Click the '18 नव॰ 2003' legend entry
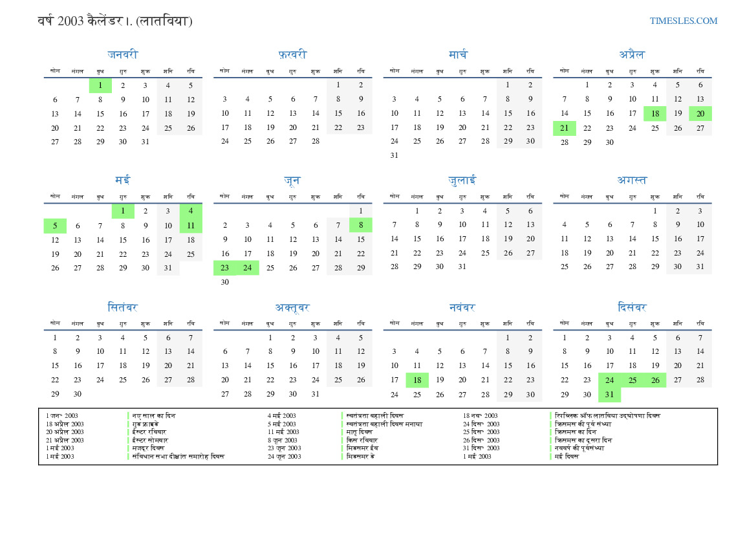The height and width of the screenshot is (535, 756). [480, 415]
